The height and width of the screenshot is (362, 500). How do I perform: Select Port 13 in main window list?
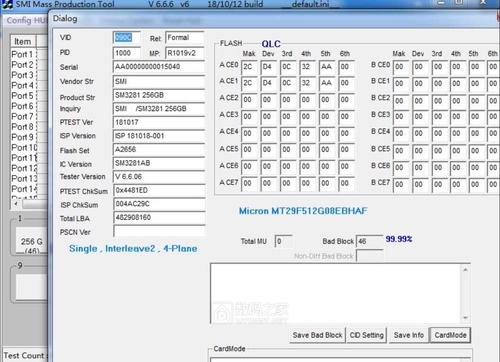(x=24, y=179)
